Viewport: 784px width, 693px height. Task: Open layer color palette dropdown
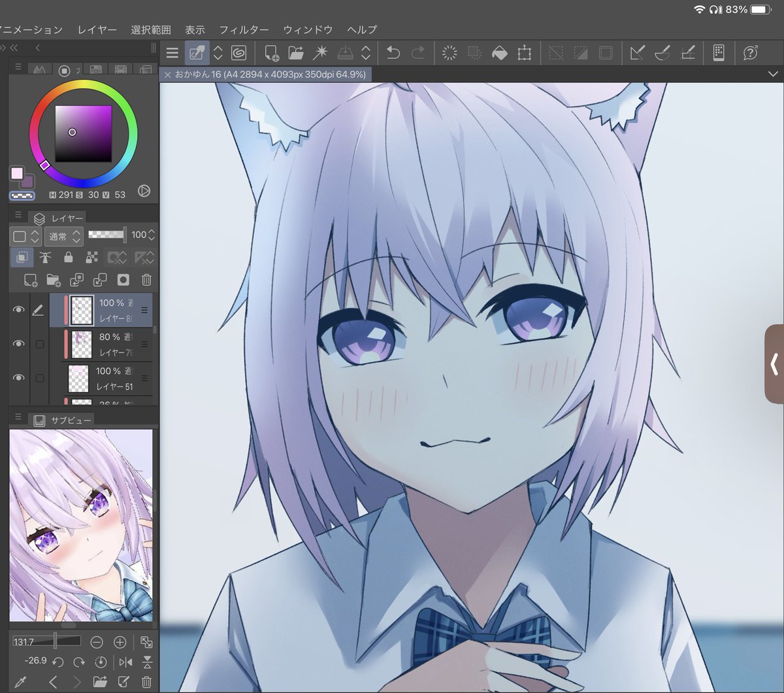pos(26,236)
